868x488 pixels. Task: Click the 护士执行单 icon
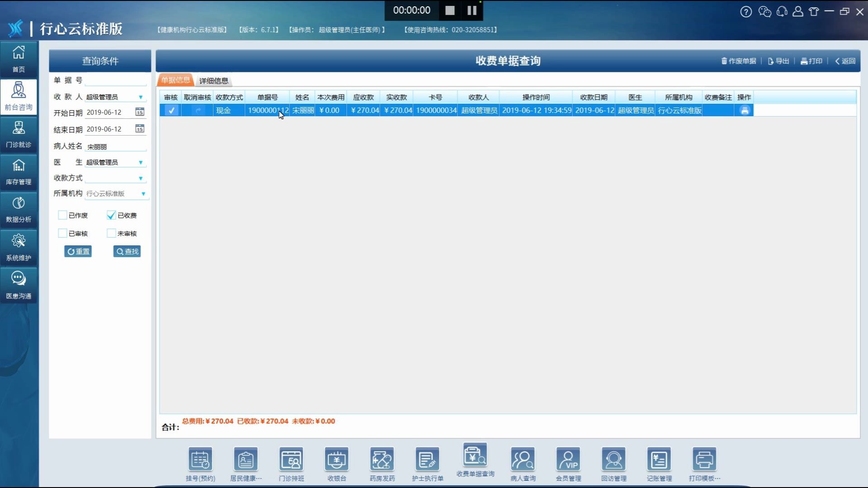point(427,460)
